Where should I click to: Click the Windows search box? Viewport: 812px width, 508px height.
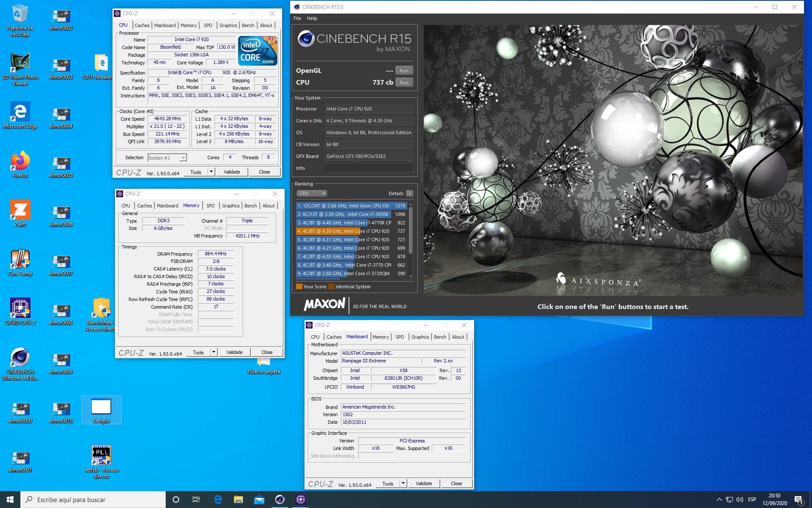(x=93, y=500)
